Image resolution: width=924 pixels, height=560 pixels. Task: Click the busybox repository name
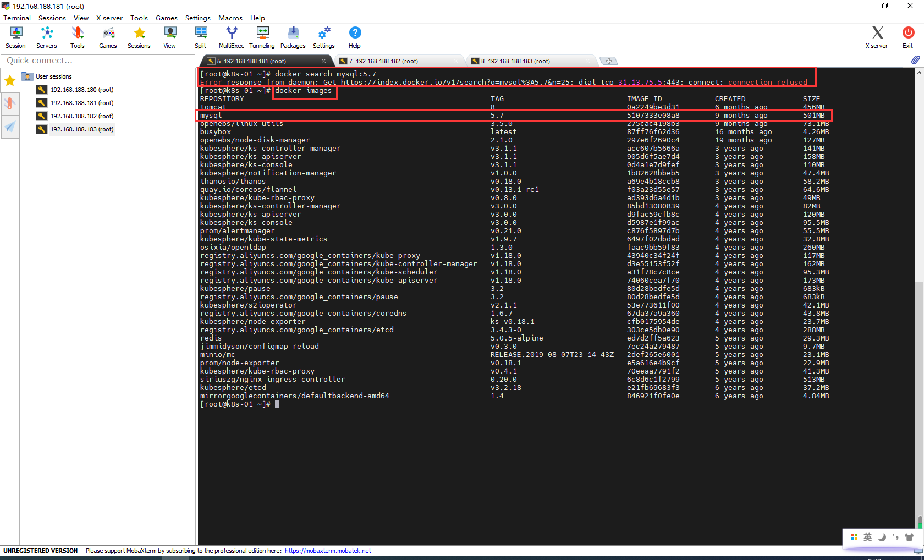coord(216,132)
